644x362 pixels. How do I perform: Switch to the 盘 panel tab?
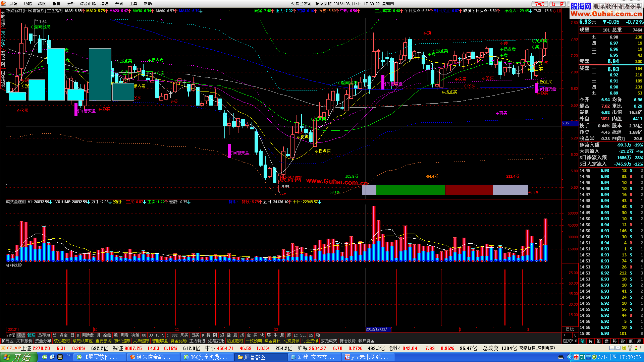(606, 341)
